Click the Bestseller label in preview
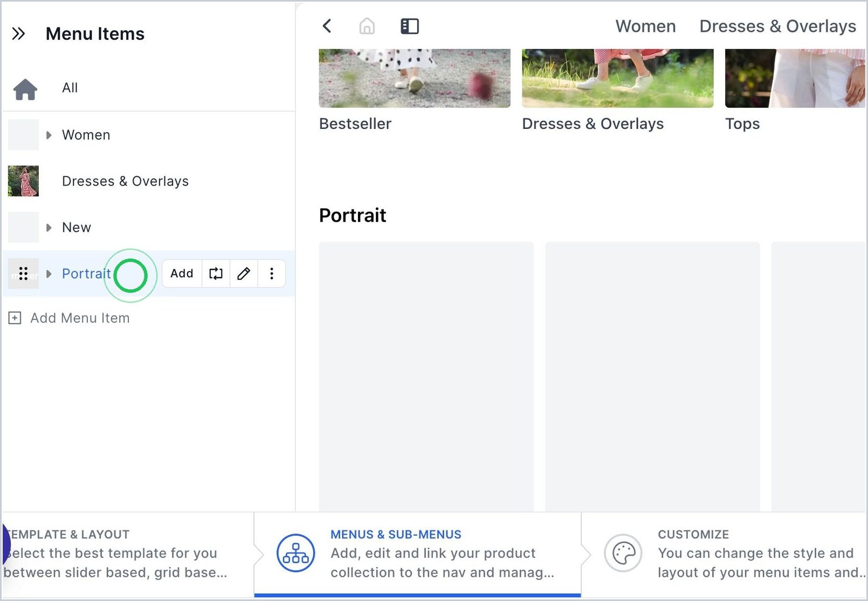Image resolution: width=868 pixels, height=601 pixels. (x=355, y=124)
